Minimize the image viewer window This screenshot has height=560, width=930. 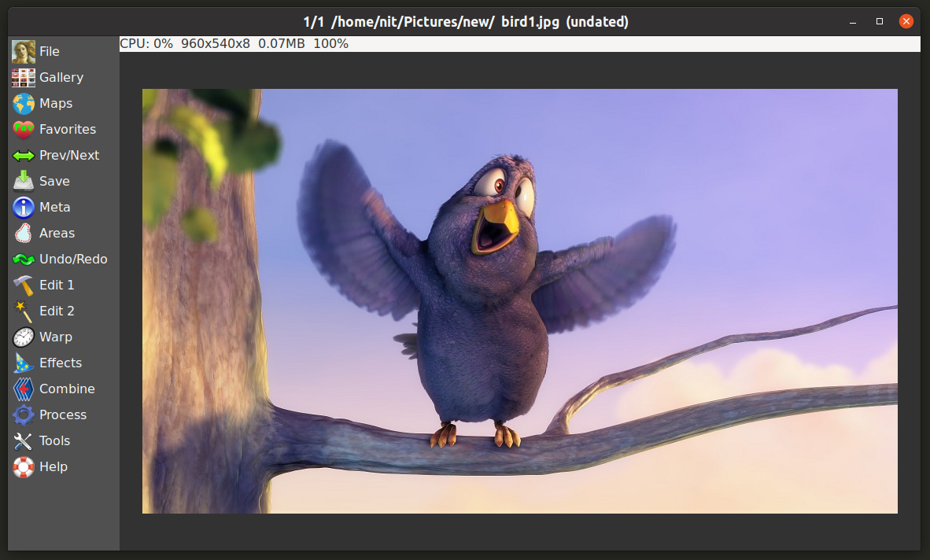tap(853, 22)
